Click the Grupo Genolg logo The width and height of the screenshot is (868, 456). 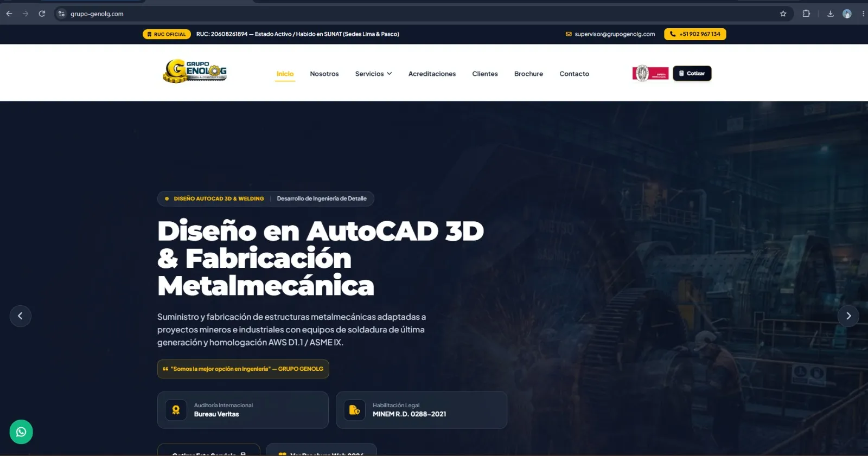tap(195, 71)
